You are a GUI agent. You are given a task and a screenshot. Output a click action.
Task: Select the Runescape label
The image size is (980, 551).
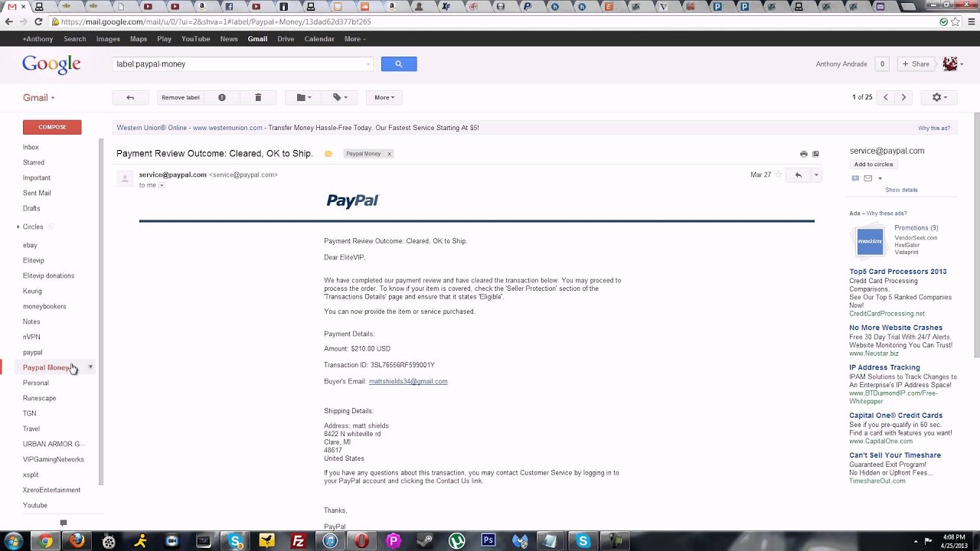tap(39, 398)
